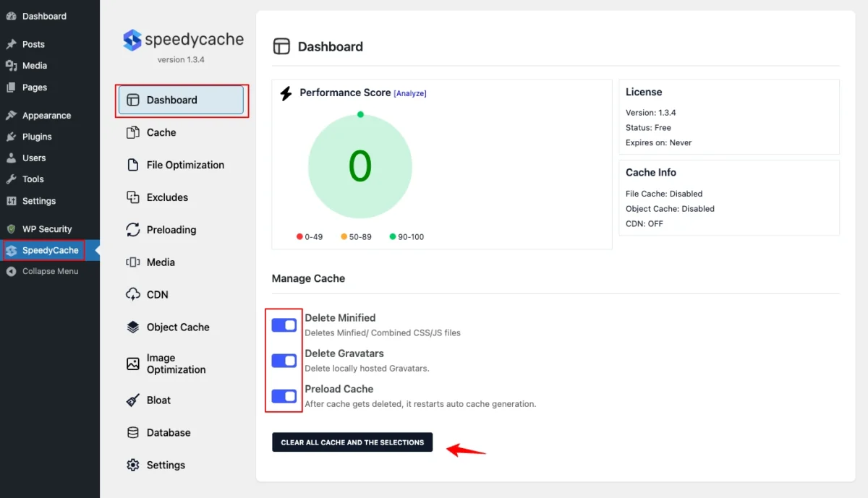This screenshot has width=868, height=498.
Task: Click the Posts pushpin icon
Action: [x=11, y=44]
